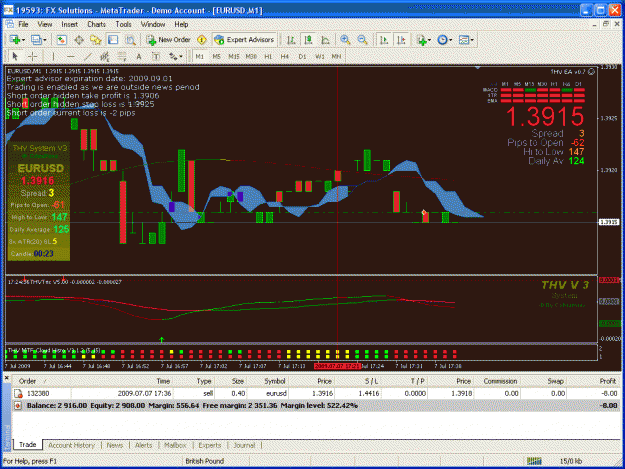
Task: Click the yellow MetaEditor diamond icon
Action: click(202, 40)
